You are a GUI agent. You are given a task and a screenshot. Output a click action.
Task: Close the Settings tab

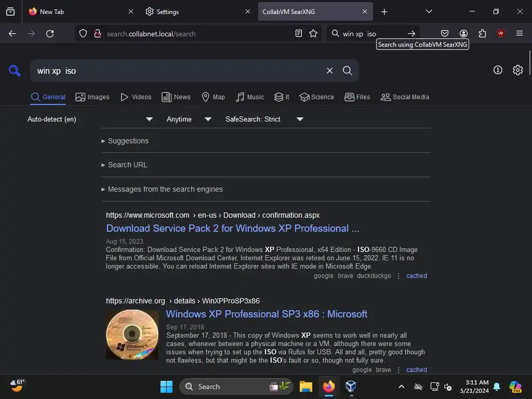tap(248, 11)
